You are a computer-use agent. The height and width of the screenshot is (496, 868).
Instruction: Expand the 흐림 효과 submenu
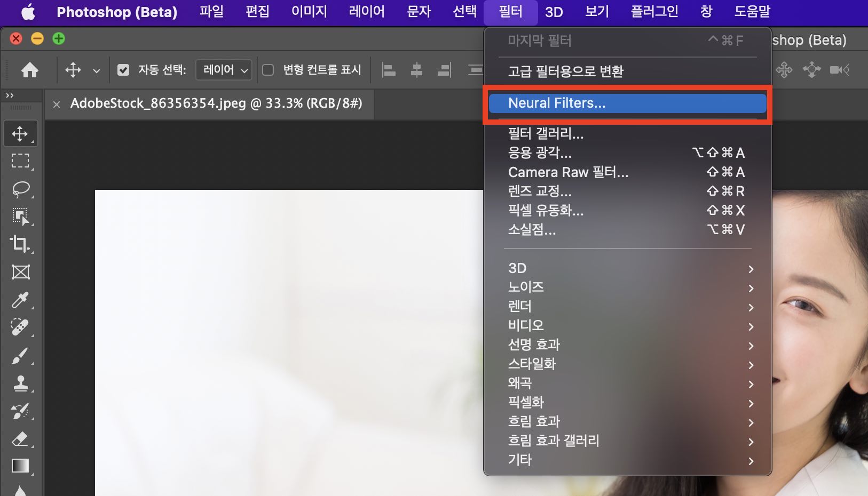click(627, 422)
